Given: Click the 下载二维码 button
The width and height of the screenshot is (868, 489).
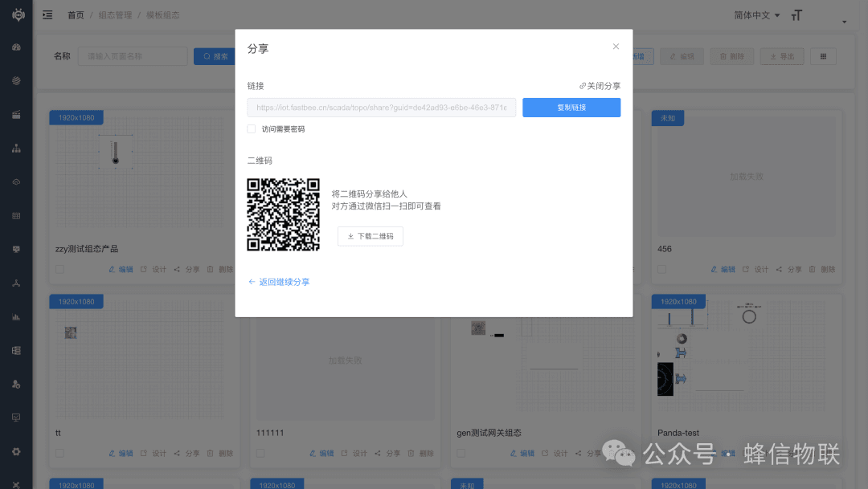Looking at the screenshot, I should click(371, 236).
